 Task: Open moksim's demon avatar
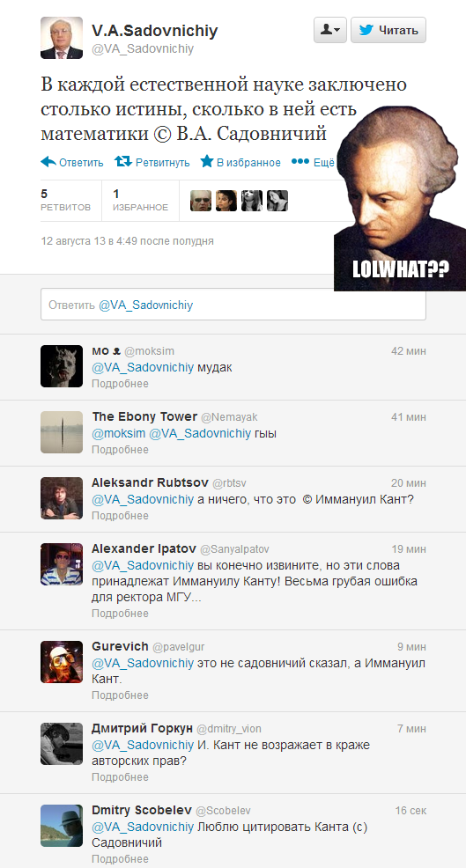tap(62, 366)
